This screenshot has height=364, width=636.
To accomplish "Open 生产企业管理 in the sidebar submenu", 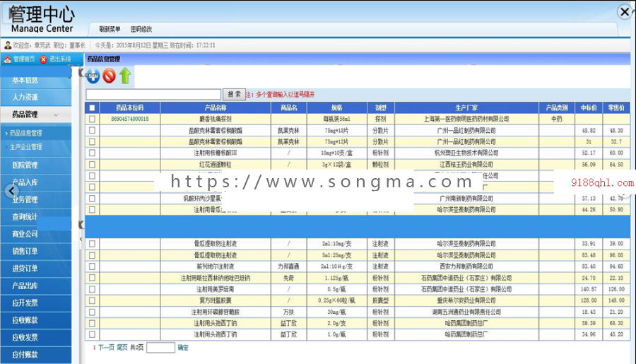I will (25, 147).
